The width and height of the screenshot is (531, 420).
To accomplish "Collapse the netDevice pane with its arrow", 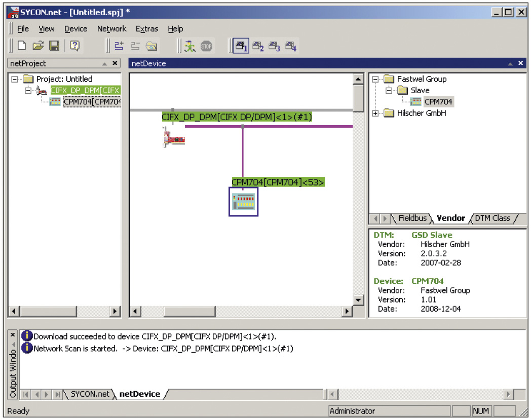I will [510, 64].
